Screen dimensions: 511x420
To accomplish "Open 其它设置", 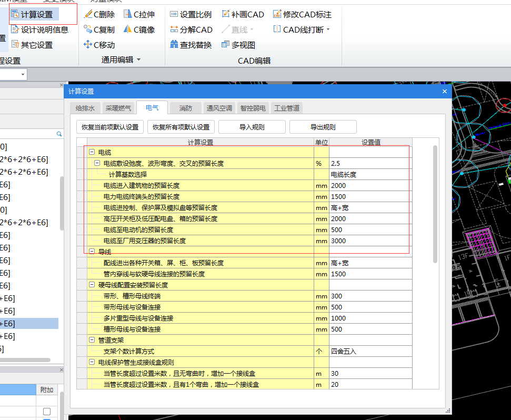I will click(32, 45).
